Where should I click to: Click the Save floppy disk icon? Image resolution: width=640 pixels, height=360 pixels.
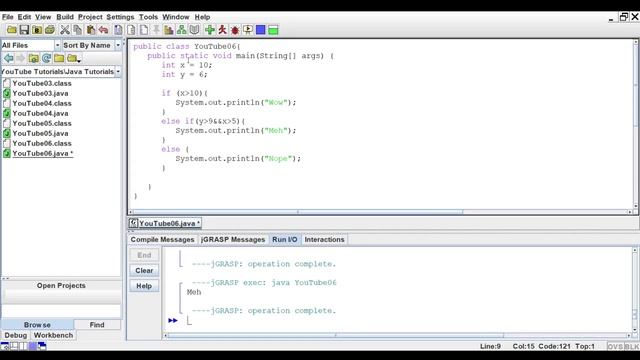click(24, 30)
